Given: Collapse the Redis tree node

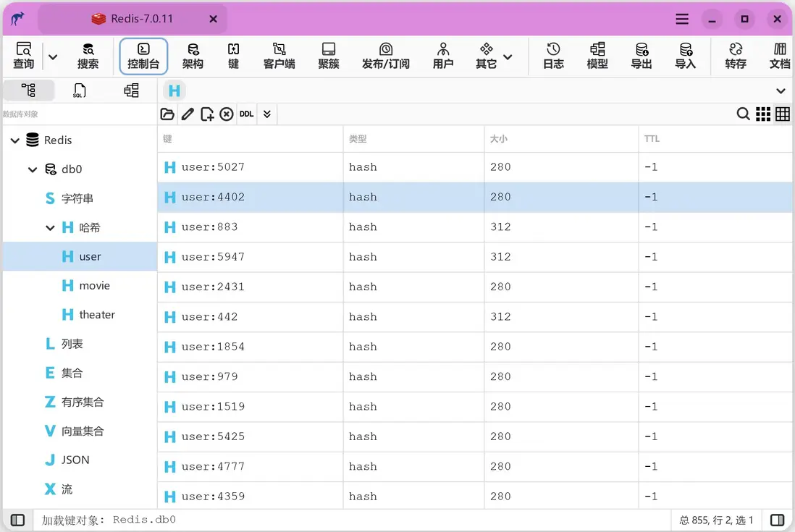Looking at the screenshot, I should tap(15, 140).
